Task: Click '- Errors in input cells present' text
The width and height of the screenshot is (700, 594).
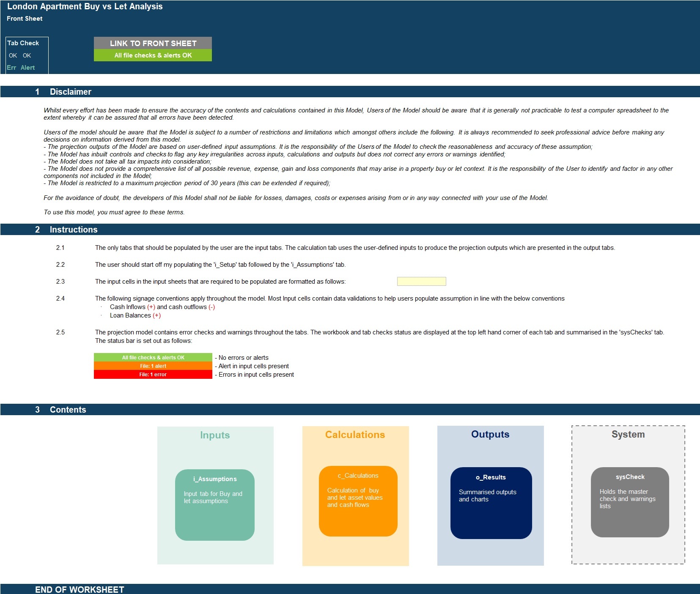Action: 254,375
